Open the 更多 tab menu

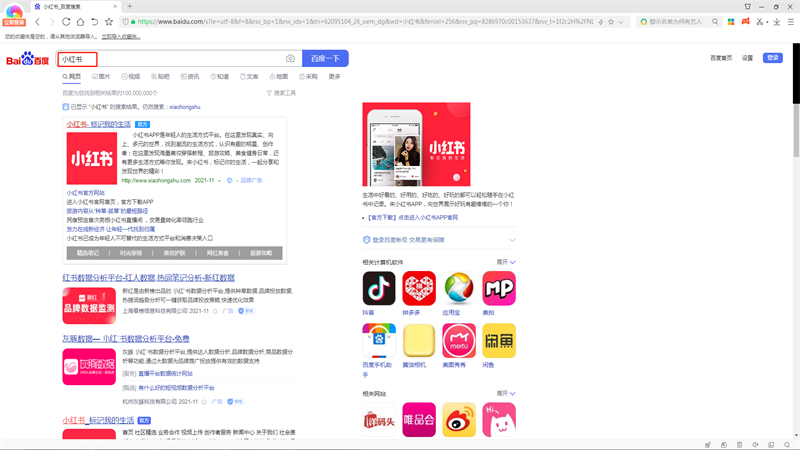tap(335, 77)
